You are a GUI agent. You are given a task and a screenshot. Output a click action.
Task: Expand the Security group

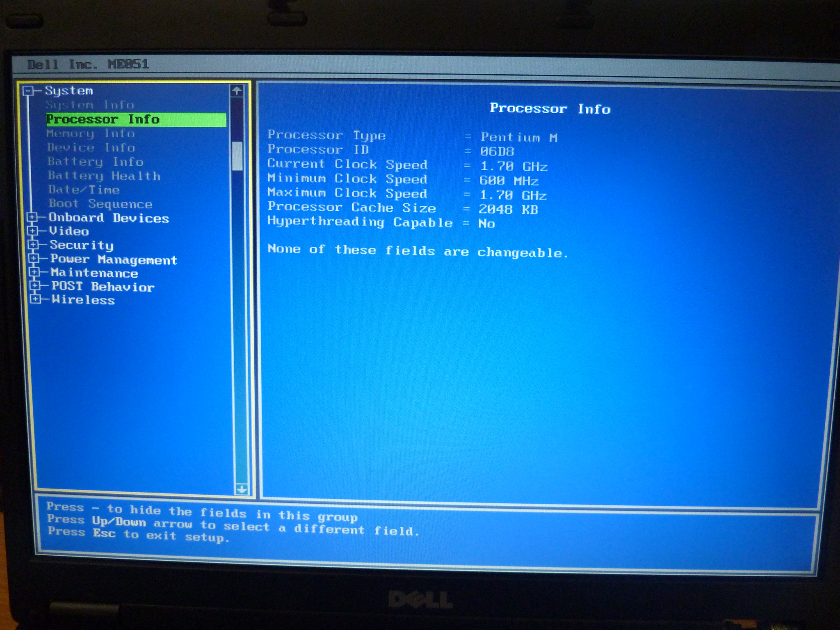tap(33, 245)
